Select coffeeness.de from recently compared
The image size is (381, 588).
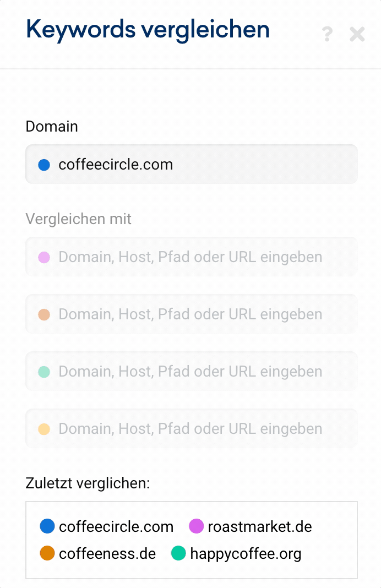107,553
